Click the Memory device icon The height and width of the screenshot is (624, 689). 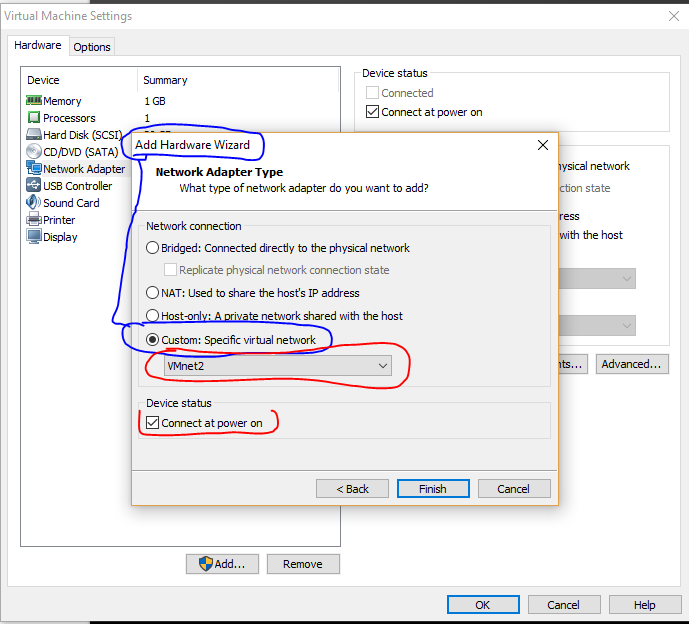pyautogui.click(x=34, y=101)
